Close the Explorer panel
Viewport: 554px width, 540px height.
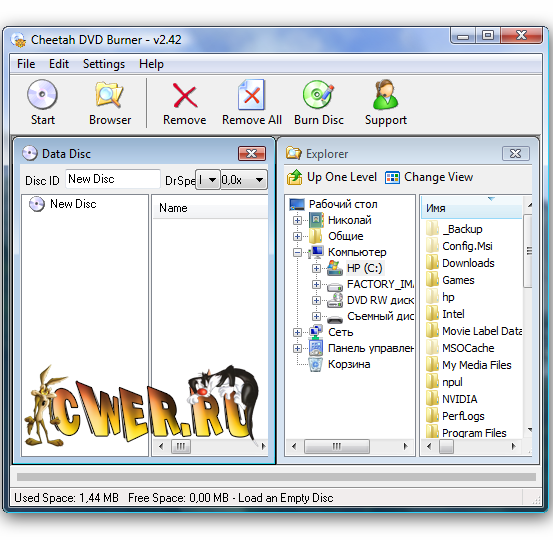point(515,153)
